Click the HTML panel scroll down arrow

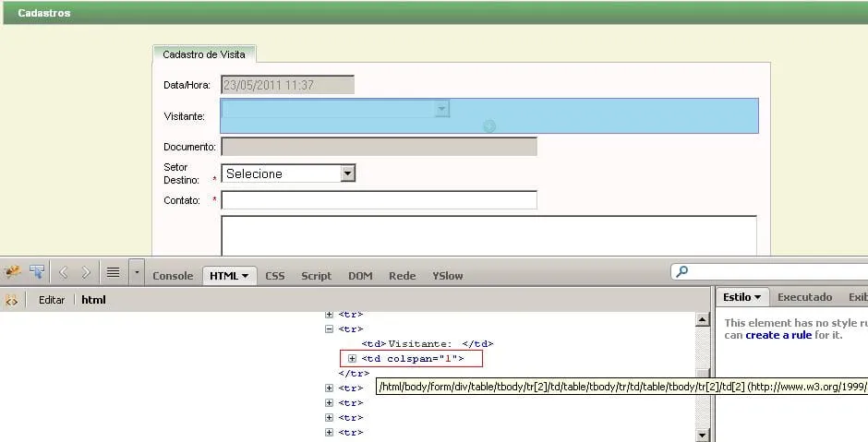[702, 436]
